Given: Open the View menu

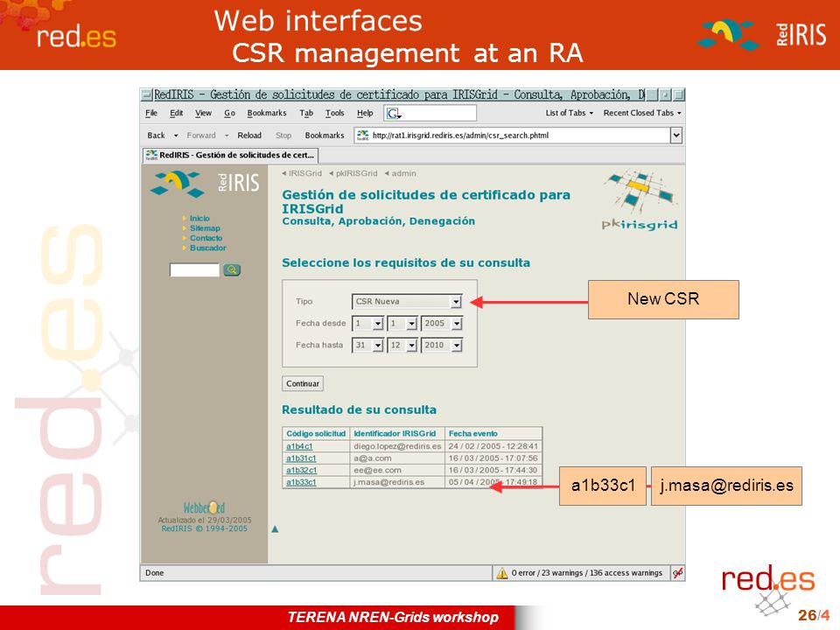Looking at the screenshot, I should (x=203, y=113).
